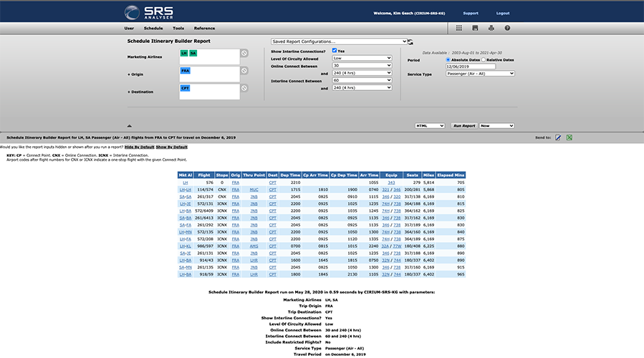Select the LH airline tag

[184, 53]
